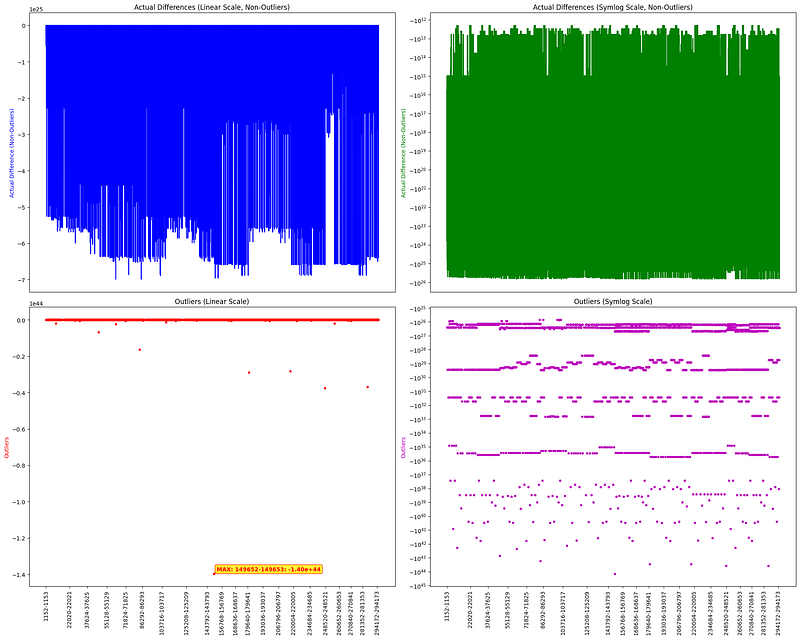Click the green 'Actual Difference (Non-Outliers)' y-axis label
Viewport: 800px width, 639px height.
(x=403, y=153)
